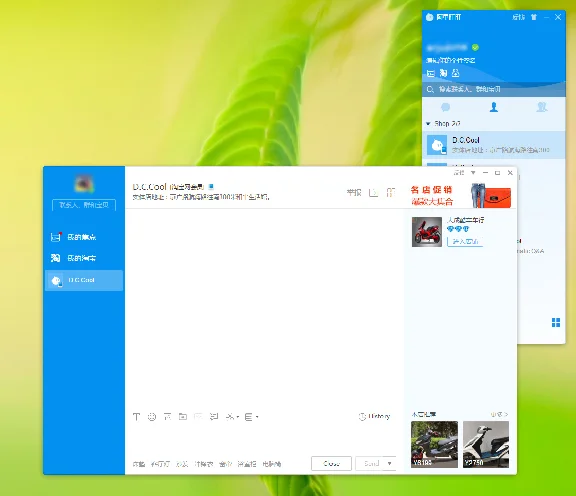Image resolution: width=576 pixels, height=496 pixels.
Task: Expand the Send button dropdown arrow
Action: click(x=389, y=463)
